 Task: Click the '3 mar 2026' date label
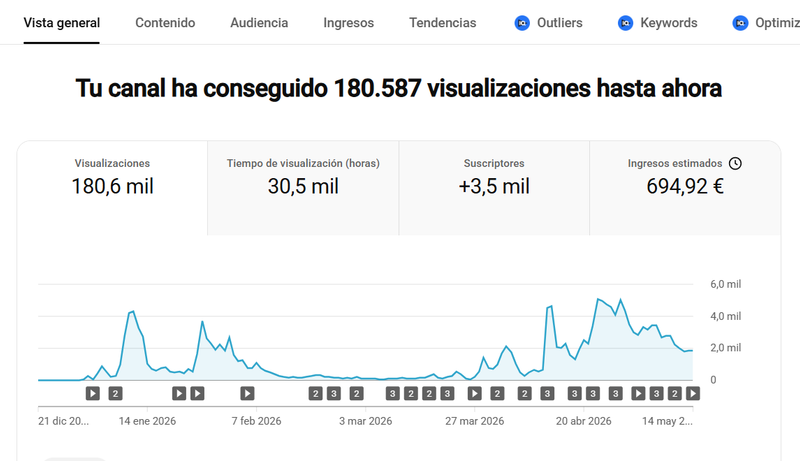point(365,421)
